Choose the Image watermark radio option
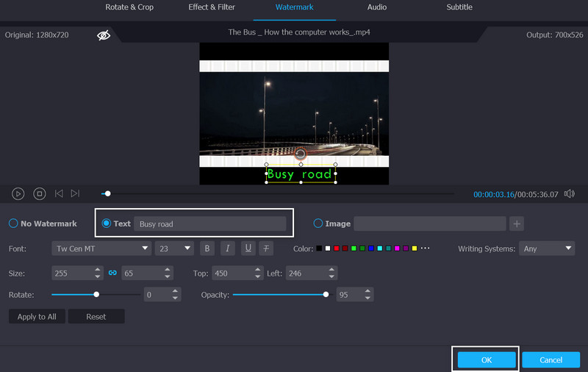Viewport: 588px width, 372px height. [x=318, y=223]
